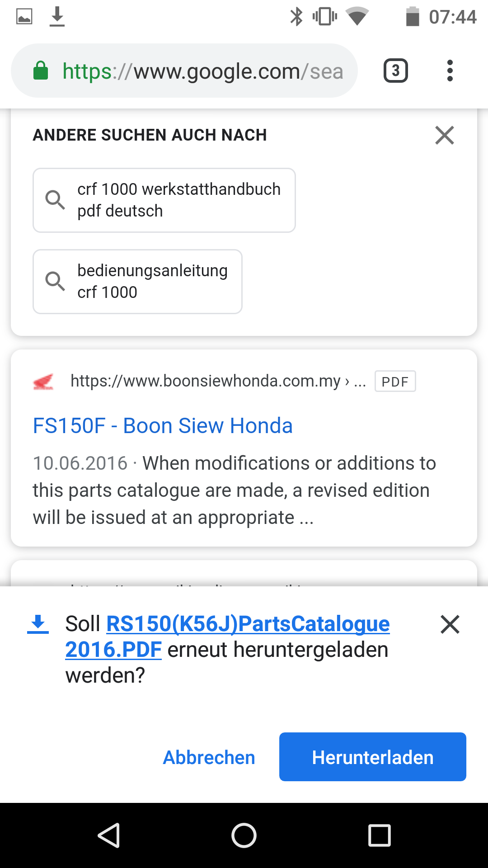Tap the green secure lock icon
The height and width of the screenshot is (868, 488).
41,71
